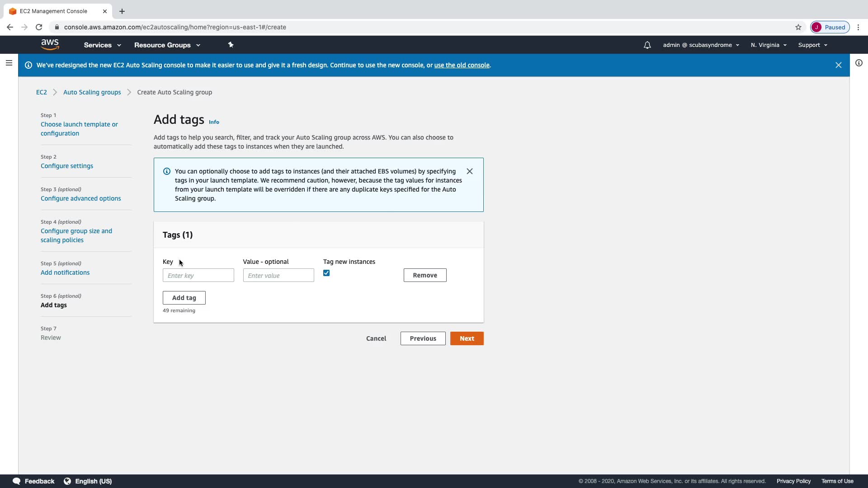
Task: Bookmark this page with star icon
Action: pyautogui.click(x=798, y=27)
